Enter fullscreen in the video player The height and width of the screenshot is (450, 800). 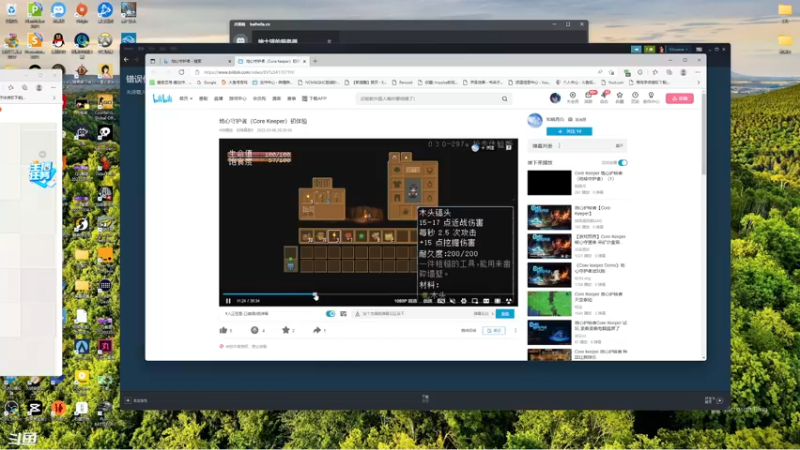click(x=509, y=301)
